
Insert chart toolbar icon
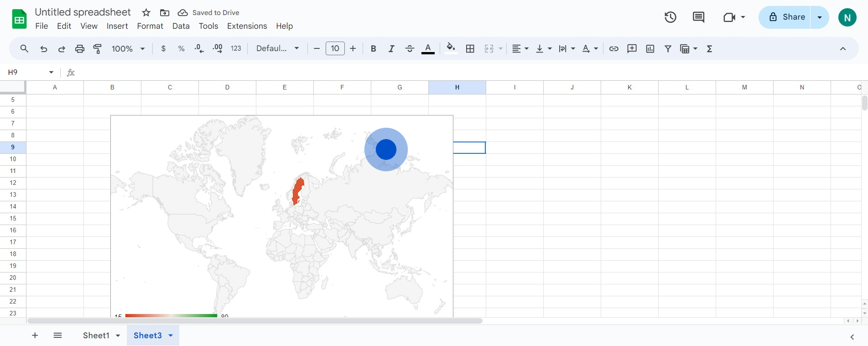[650, 48]
